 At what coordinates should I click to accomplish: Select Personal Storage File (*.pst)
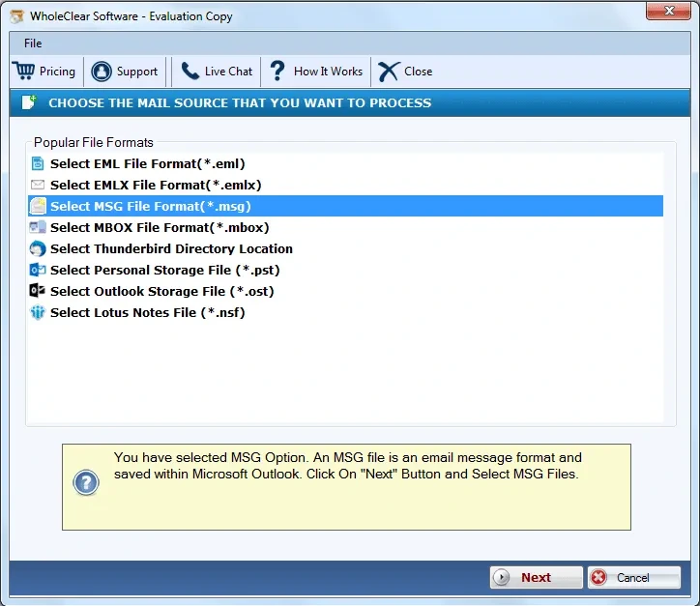(345, 270)
